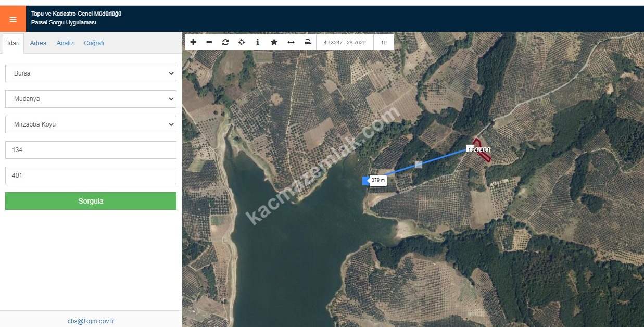The height and width of the screenshot is (327, 644).
Task: Zoom out with the minus icon
Action: point(209,42)
